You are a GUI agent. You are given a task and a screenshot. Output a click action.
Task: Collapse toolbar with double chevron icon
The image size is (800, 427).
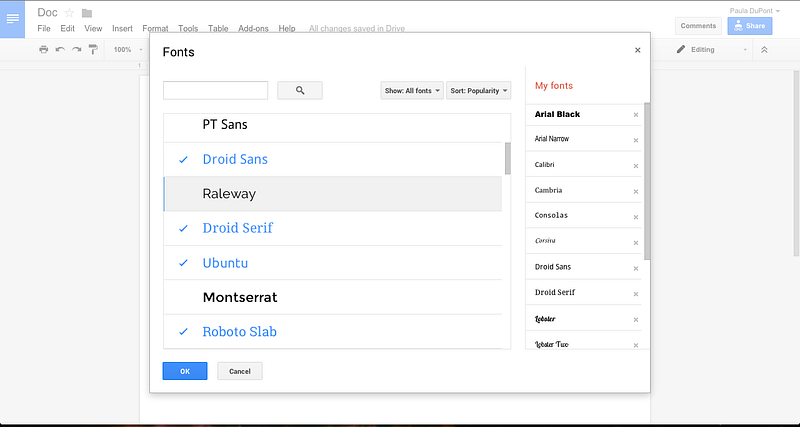point(764,49)
